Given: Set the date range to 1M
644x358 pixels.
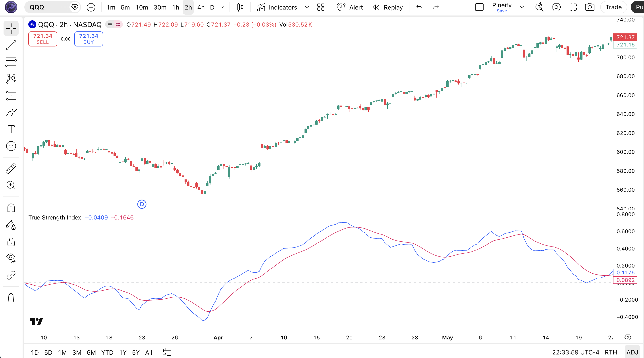Looking at the screenshot, I should tap(62, 352).
